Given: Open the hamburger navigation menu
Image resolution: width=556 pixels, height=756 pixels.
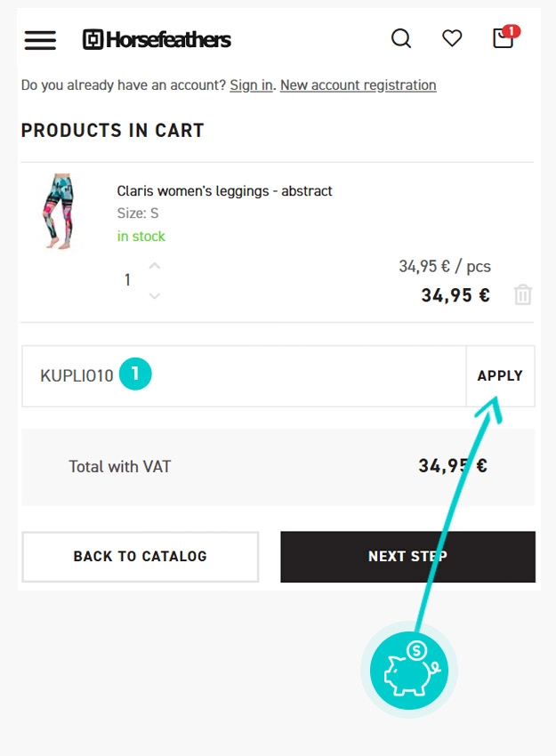Looking at the screenshot, I should tap(40, 40).
